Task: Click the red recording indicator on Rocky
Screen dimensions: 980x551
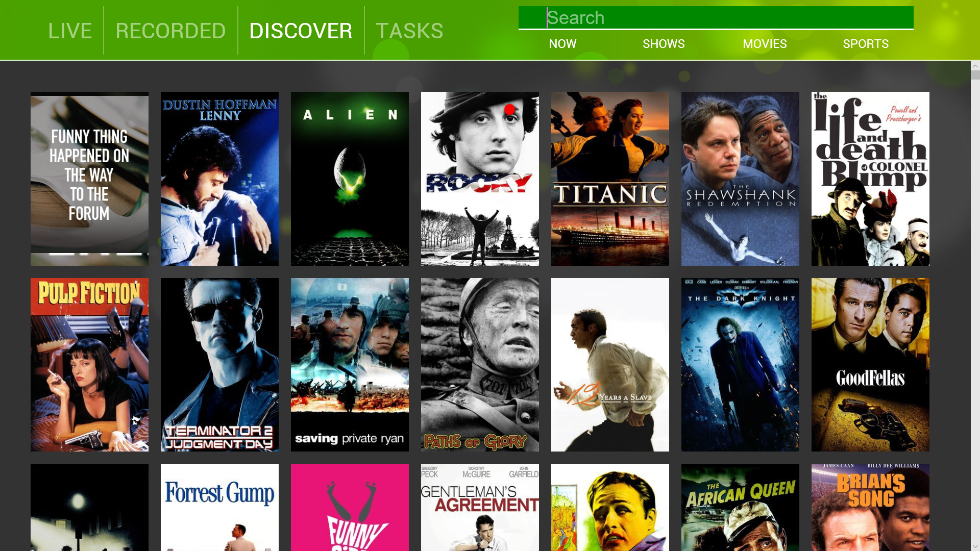Action: click(510, 108)
